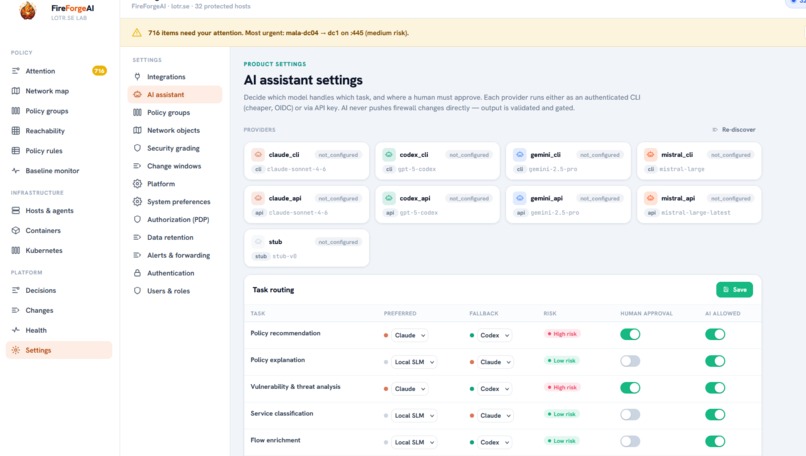This screenshot has height=456, width=806.
Task: Click the FireForgeAI flame logo
Action: pos(28,10)
